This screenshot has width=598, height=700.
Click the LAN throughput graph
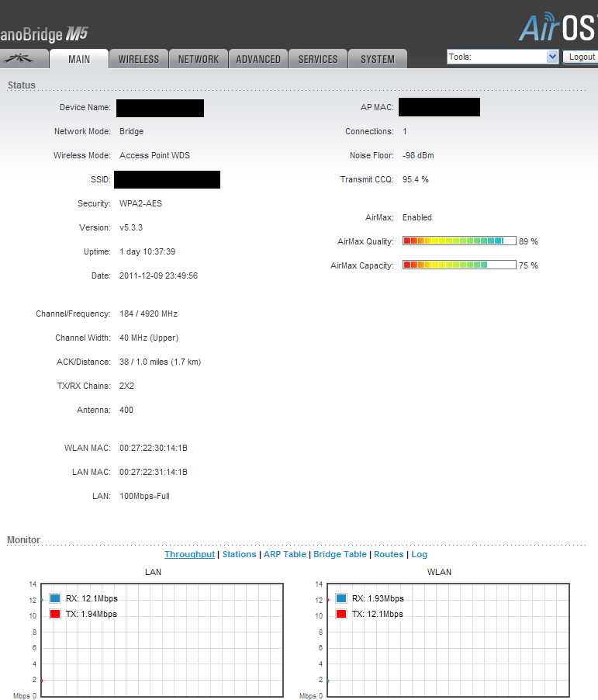pyautogui.click(x=162, y=639)
